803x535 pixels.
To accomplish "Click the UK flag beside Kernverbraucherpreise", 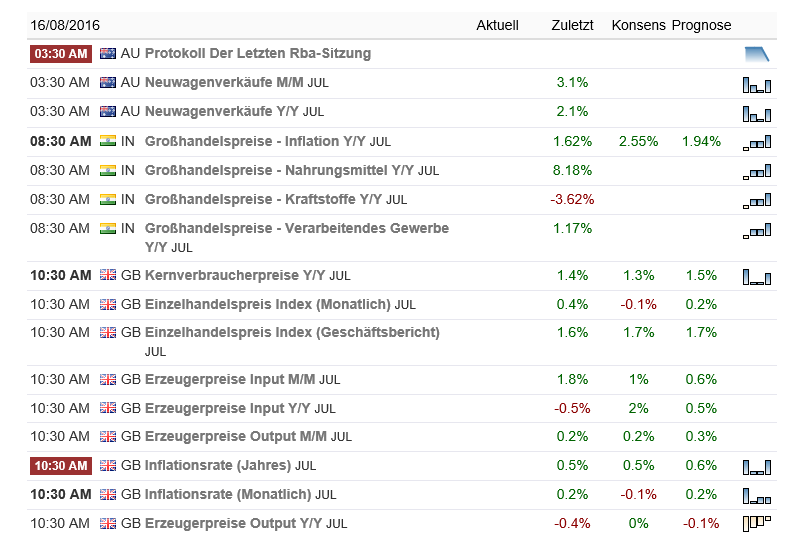I will (x=108, y=275).
